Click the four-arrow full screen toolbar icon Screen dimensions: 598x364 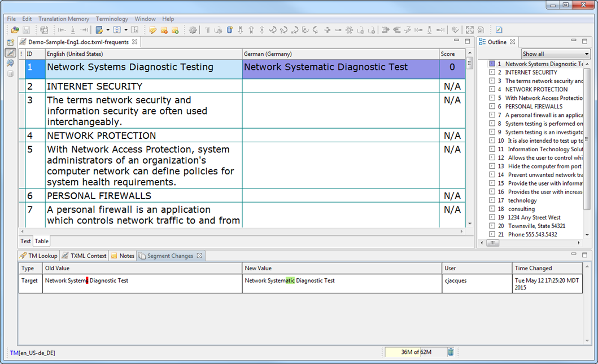[469, 30]
